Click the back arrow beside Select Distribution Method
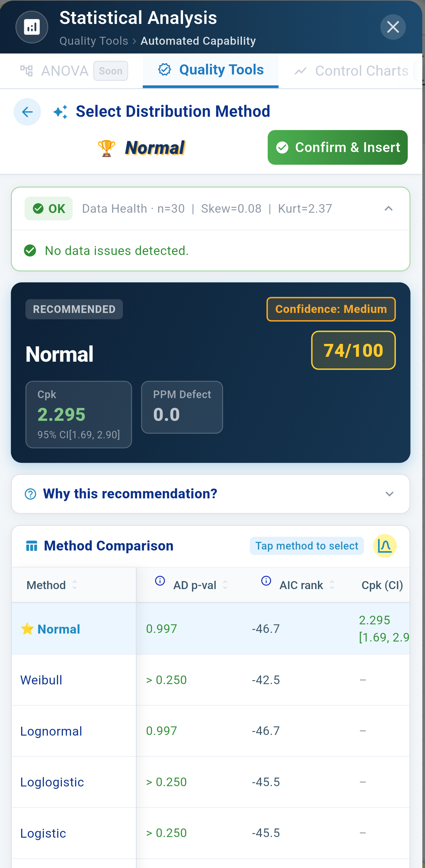Screen dimensions: 425x868 click(x=27, y=112)
